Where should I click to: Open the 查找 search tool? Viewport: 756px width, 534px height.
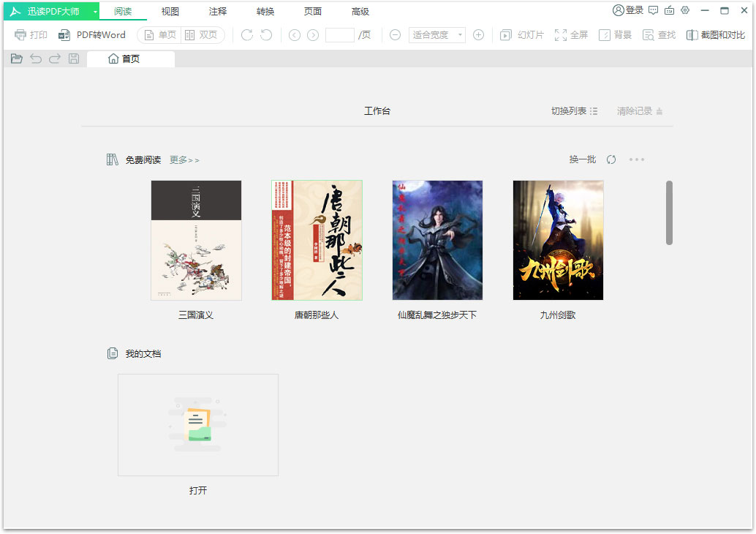[659, 34]
